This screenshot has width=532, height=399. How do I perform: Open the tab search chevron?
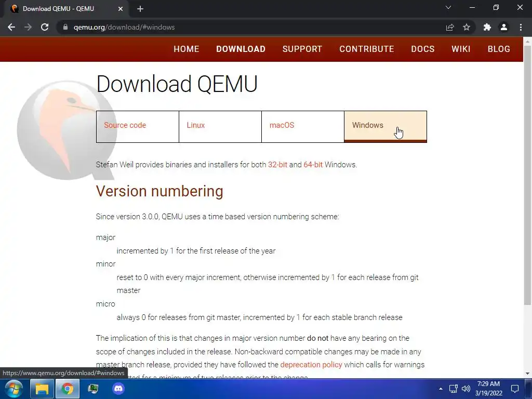448,7
